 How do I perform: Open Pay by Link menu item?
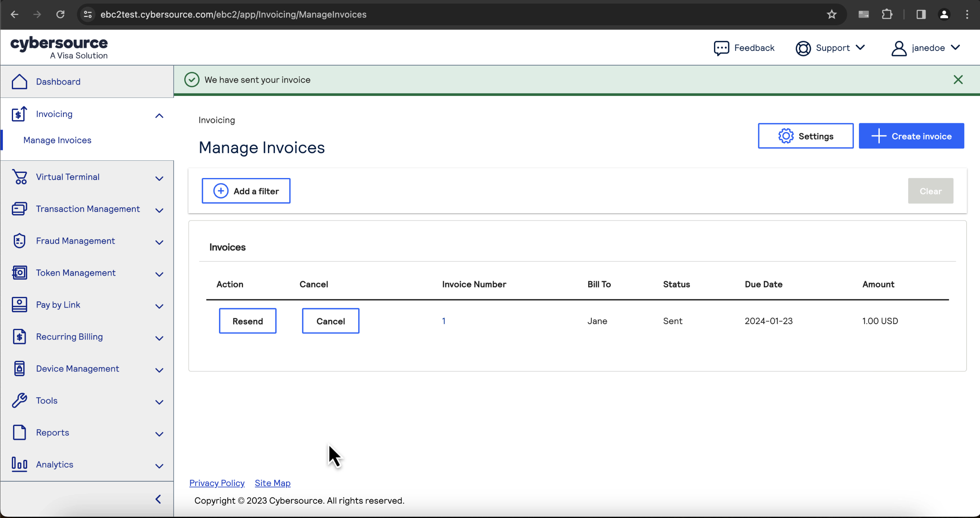[58, 305]
